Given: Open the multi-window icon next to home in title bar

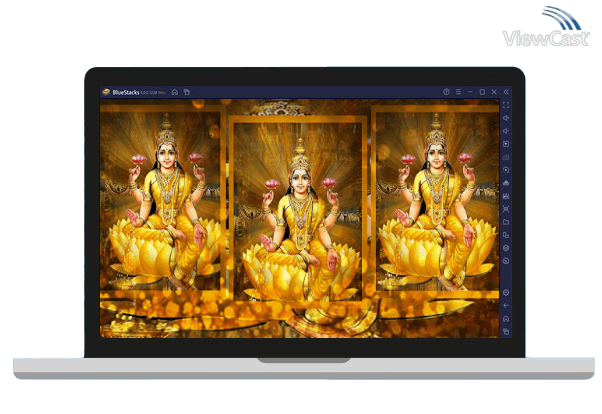Looking at the screenshot, I should [x=187, y=92].
